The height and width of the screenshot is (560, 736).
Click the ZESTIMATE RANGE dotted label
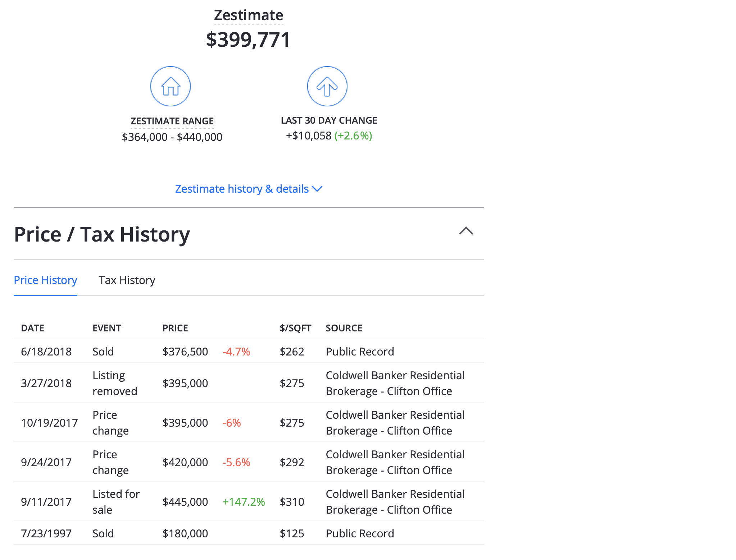click(x=172, y=121)
